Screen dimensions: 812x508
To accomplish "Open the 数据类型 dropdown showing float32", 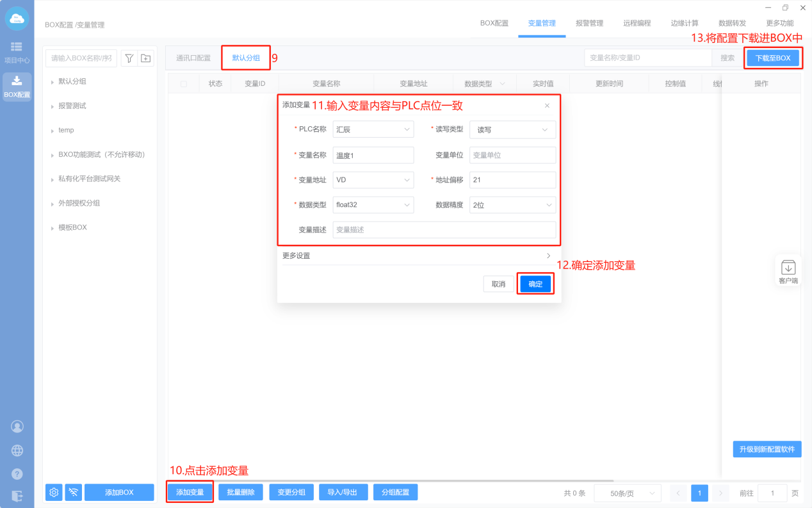I will 373,205.
